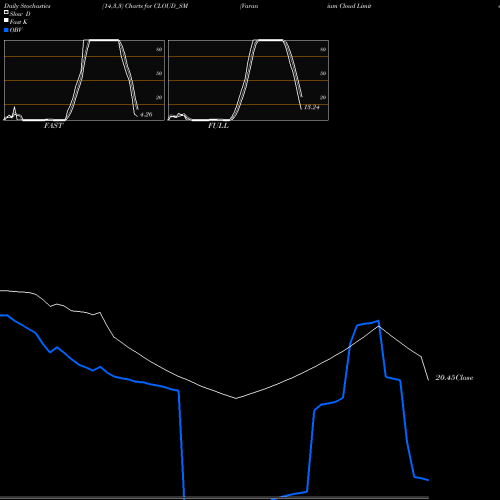Select the 'Slow D' legend label
500x500 pixels.
(20, 14)
